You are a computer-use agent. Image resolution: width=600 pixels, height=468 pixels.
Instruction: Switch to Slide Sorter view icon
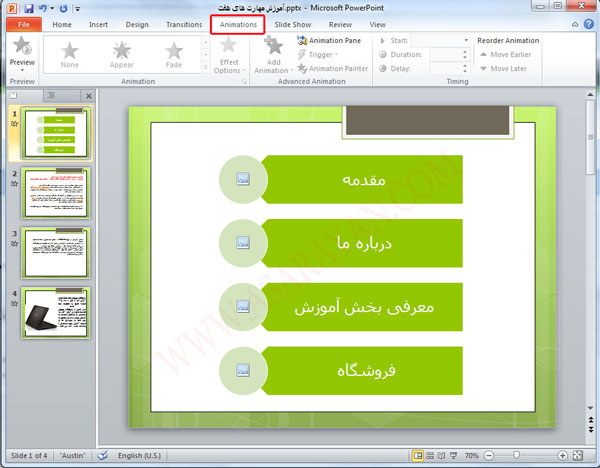click(432, 455)
